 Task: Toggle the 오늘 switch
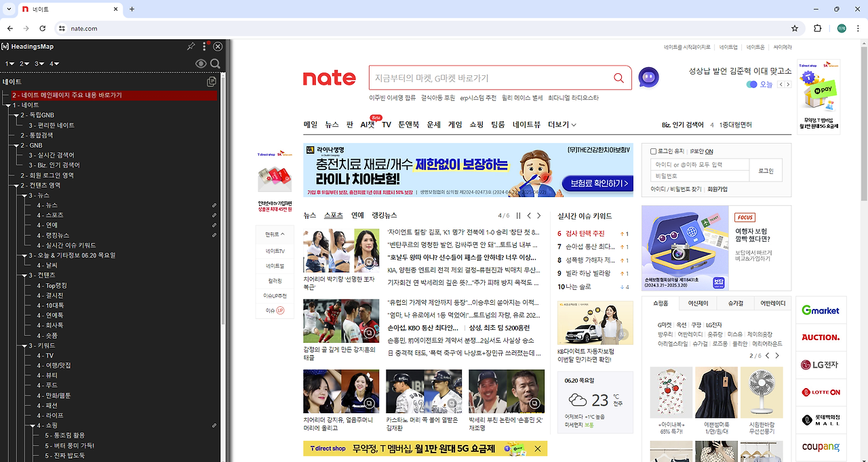[751, 85]
